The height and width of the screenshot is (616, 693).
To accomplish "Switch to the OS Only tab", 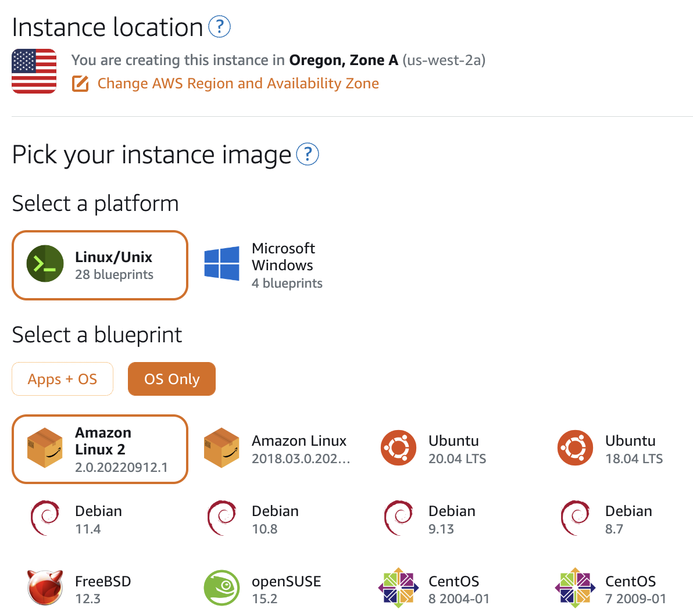I will click(172, 379).
